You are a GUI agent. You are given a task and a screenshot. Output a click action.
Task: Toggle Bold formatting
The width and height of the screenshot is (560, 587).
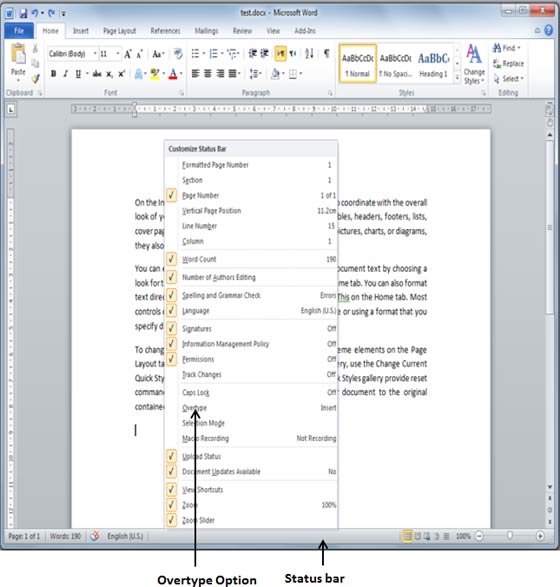click(54, 74)
